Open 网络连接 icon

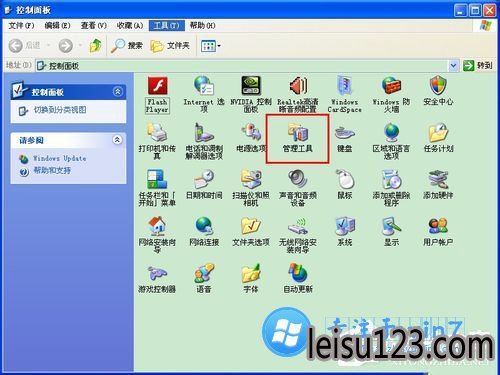tap(204, 226)
